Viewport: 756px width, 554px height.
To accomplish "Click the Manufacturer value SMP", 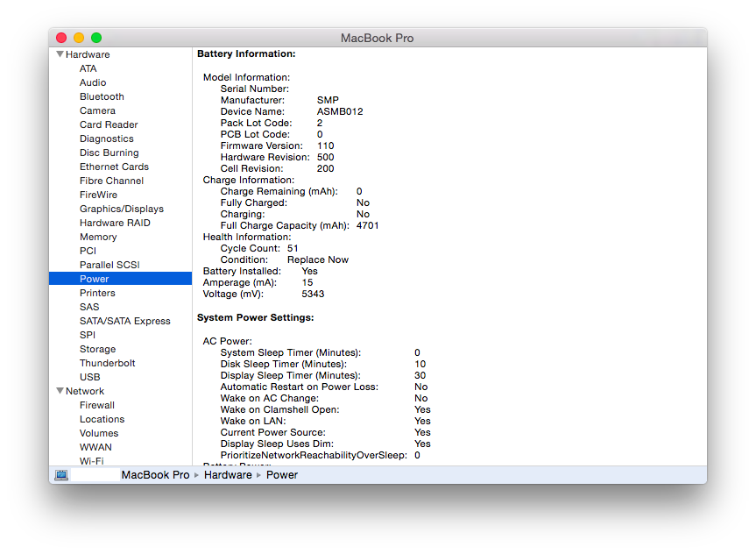I will pyautogui.click(x=328, y=100).
